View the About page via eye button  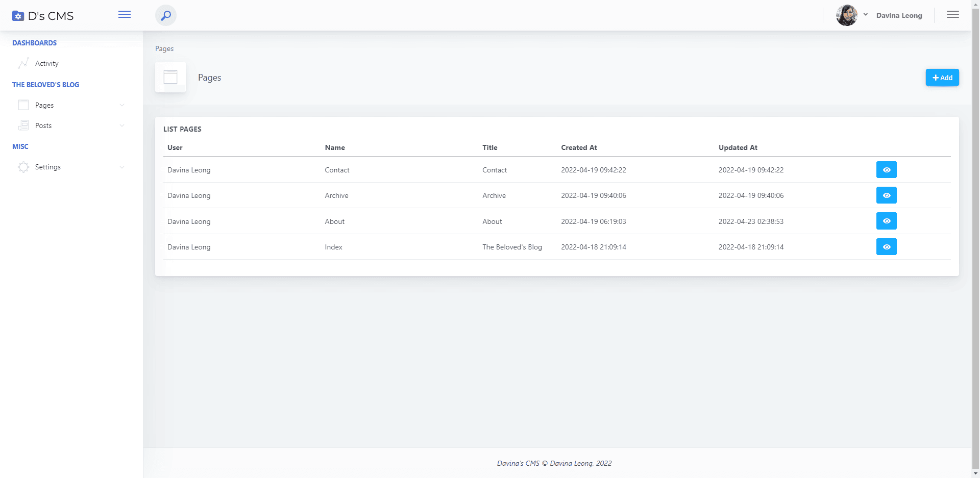click(886, 221)
